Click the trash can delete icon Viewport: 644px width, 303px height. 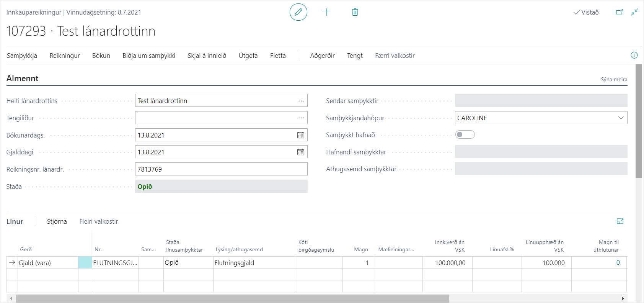click(355, 12)
